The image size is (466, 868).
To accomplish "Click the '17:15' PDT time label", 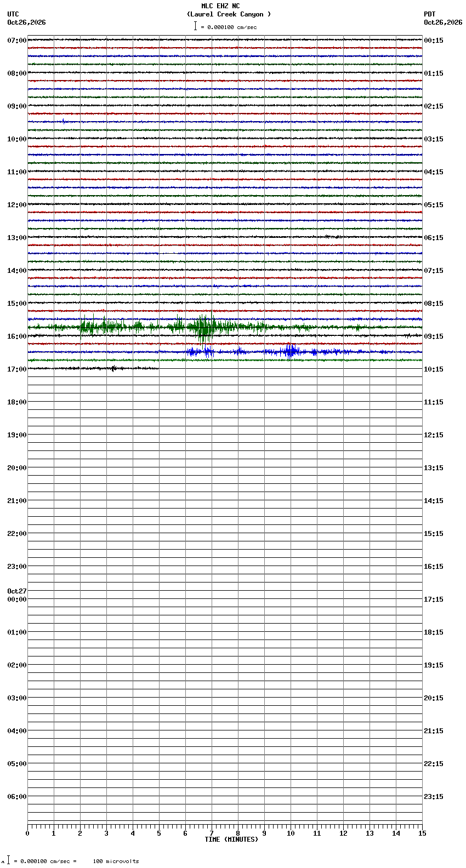I will pos(434,599).
